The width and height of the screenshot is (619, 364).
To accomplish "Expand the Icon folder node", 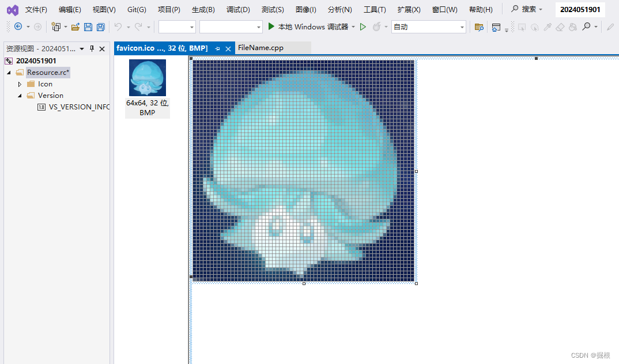I will click(20, 84).
